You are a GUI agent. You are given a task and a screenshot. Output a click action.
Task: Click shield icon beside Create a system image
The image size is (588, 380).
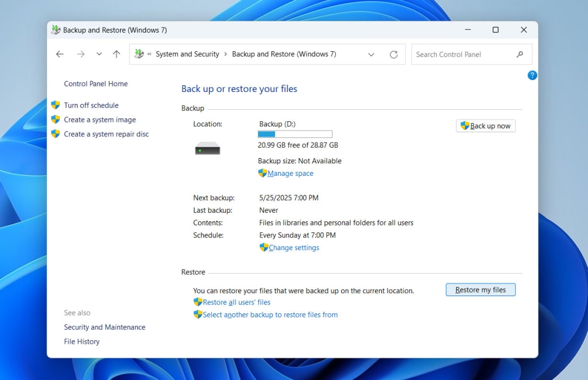point(56,120)
